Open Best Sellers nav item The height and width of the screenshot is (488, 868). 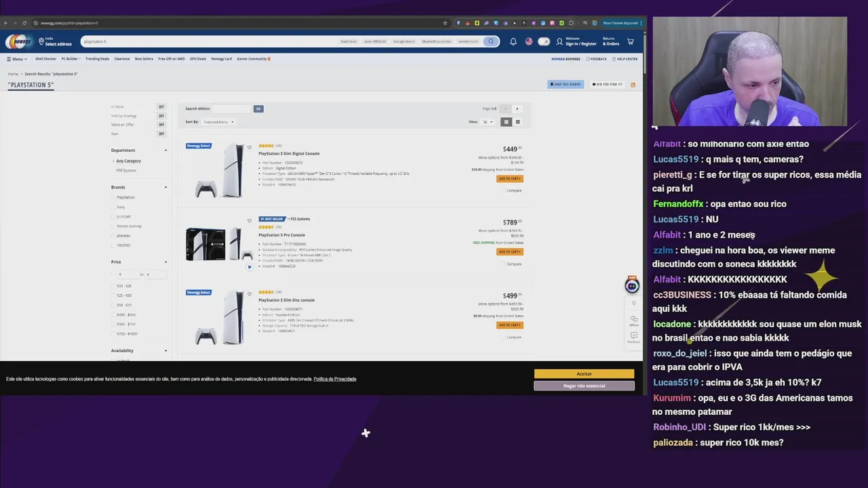[x=144, y=59]
